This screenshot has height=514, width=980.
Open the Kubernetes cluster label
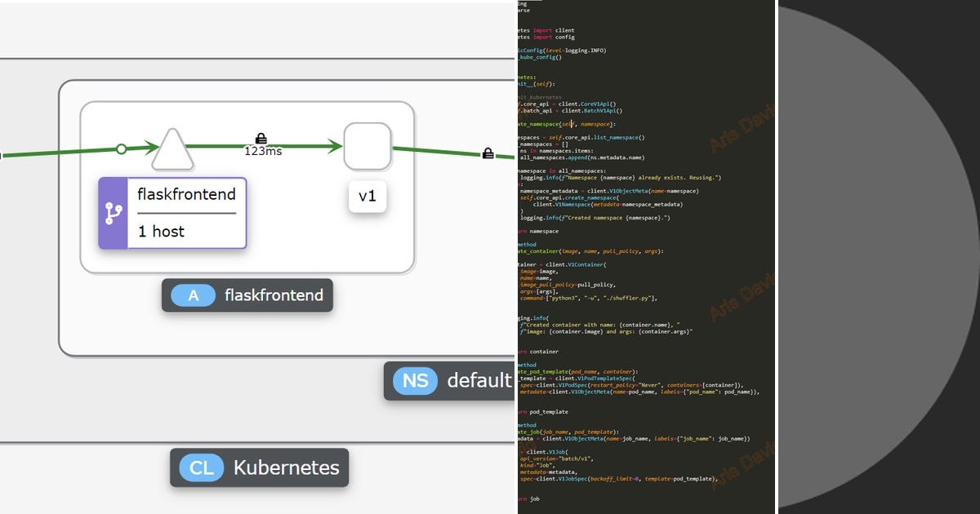(286, 468)
